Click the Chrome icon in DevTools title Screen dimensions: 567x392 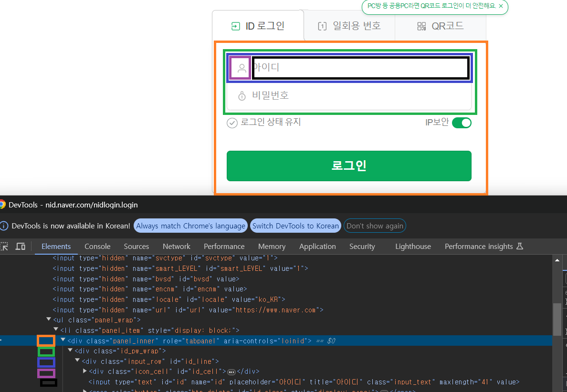tap(1, 205)
